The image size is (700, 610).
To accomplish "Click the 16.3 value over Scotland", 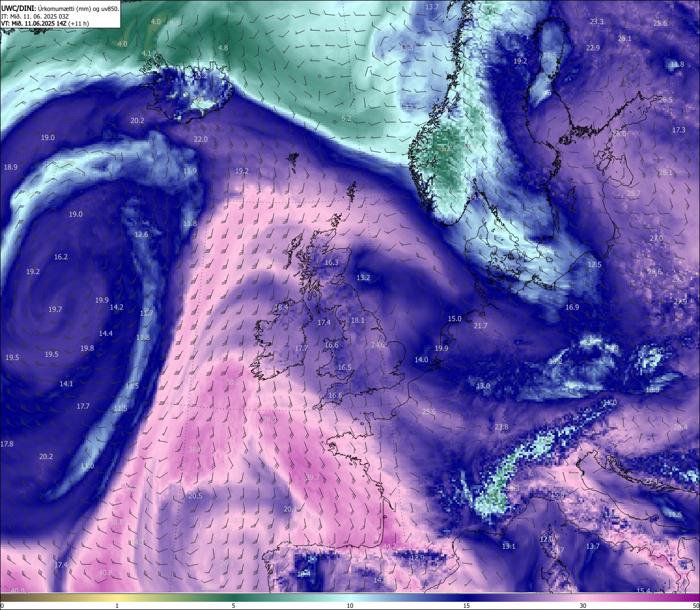I will [x=331, y=263].
